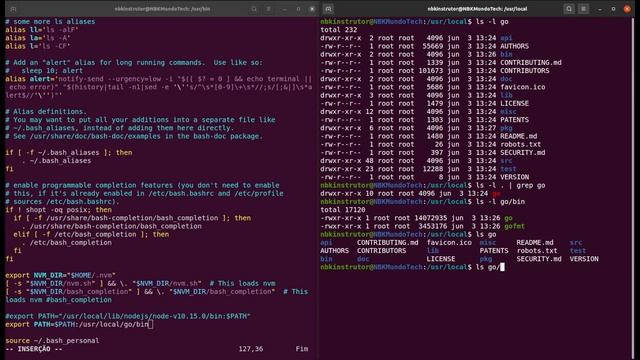Click the 'alias ll' line in vim
The image size is (640, 360).
click(42, 30)
